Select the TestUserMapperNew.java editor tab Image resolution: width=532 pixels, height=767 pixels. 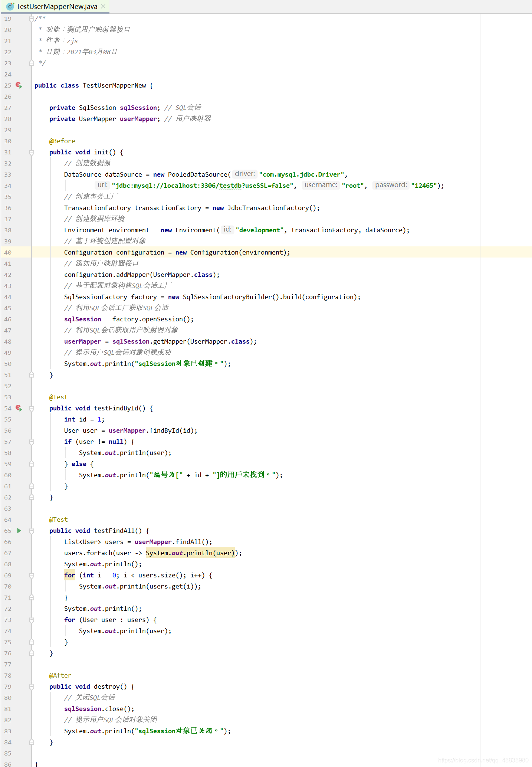(55, 7)
